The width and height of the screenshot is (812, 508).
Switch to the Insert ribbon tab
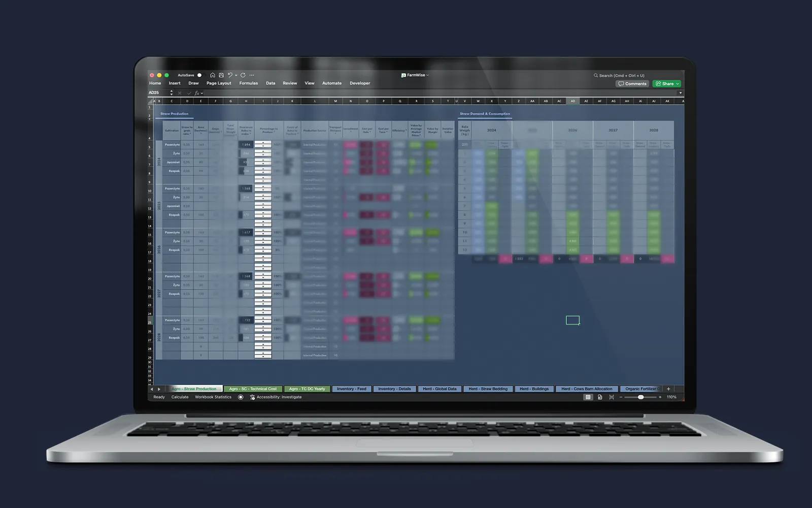coord(175,83)
